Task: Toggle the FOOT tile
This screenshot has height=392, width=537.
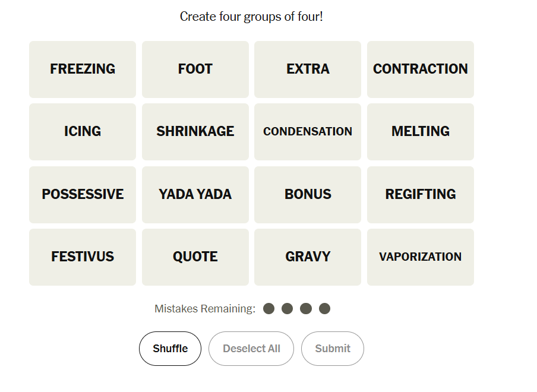Action: pyautogui.click(x=195, y=69)
